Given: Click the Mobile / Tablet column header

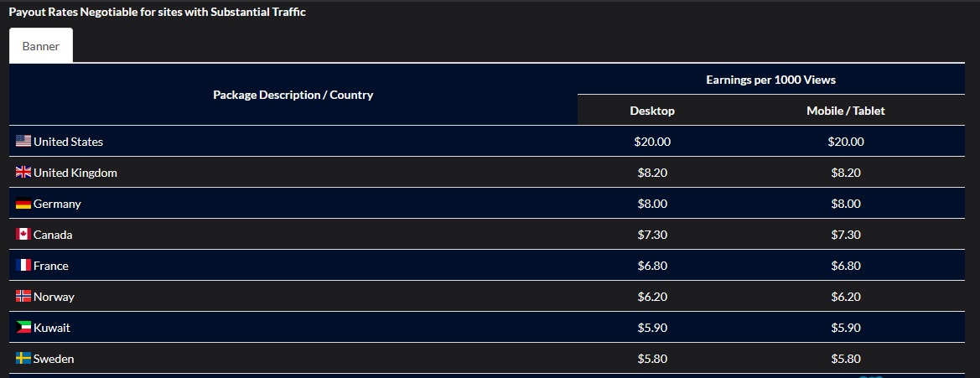Looking at the screenshot, I should pos(845,111).
